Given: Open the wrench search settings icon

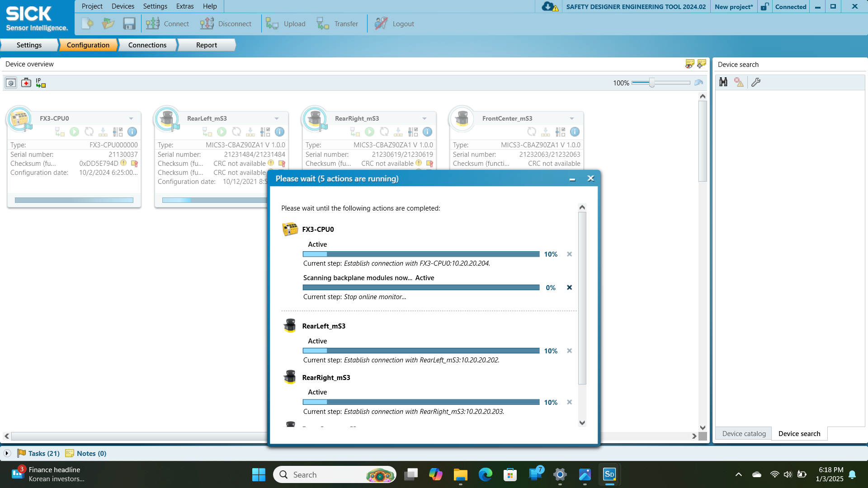Looking at the screenshot, I should tap(756, 82).
